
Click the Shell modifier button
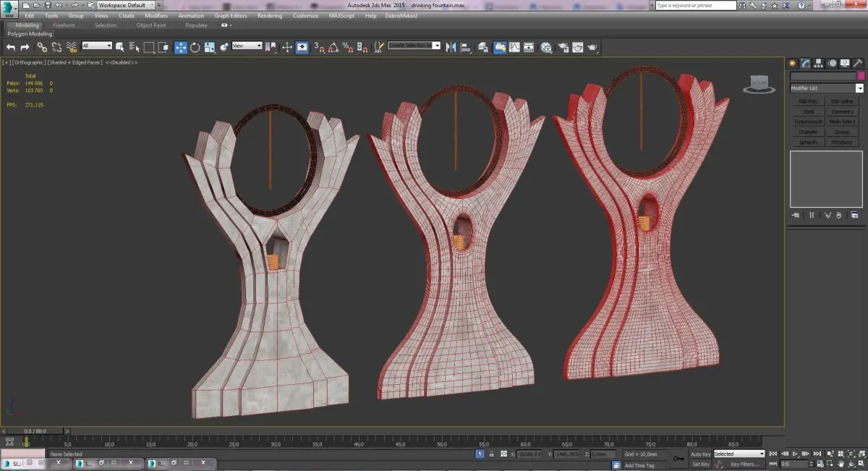coord(808,111)
